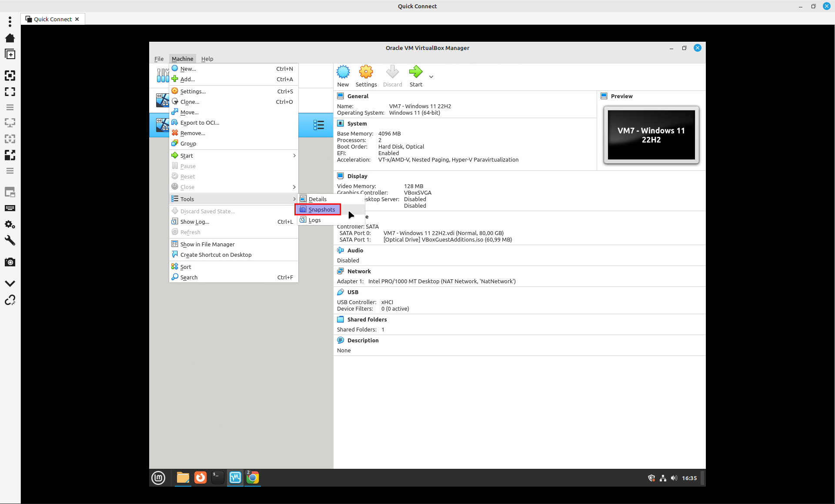Click the Network section header
Viewport: 835px width, 504px height.
[359, 271]
